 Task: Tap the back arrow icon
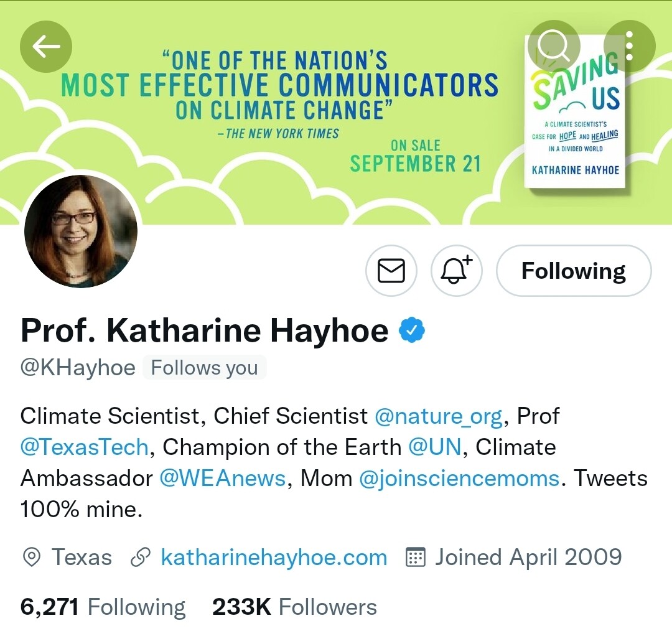pyautogui.click(x=46, y=46)
